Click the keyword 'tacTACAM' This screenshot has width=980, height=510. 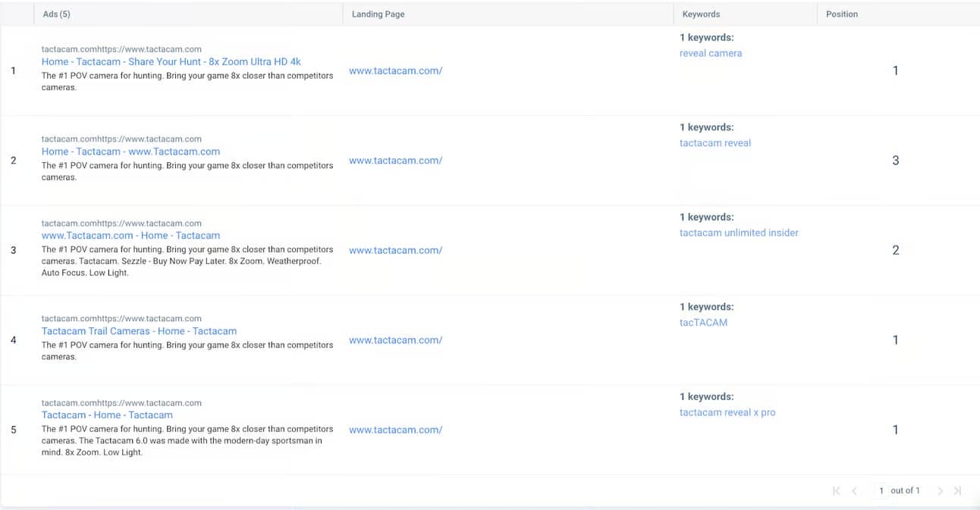click(703, 322)
